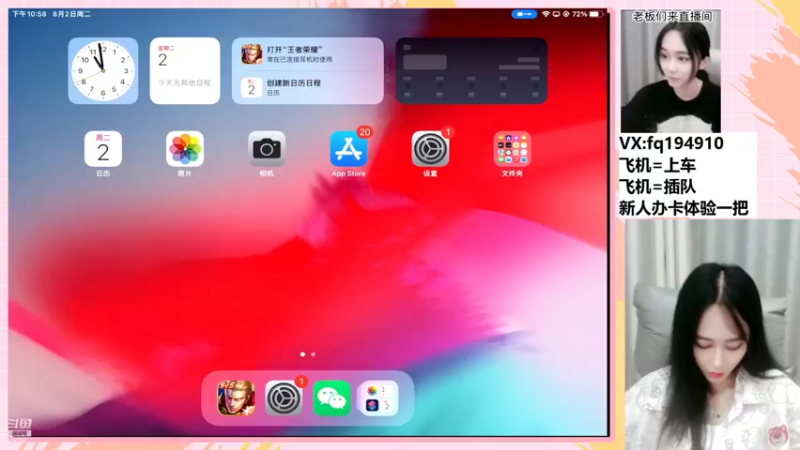800x450 pixels.
Task: Click the VX:fq194910 overlay text
Action: tap(671, 143)
